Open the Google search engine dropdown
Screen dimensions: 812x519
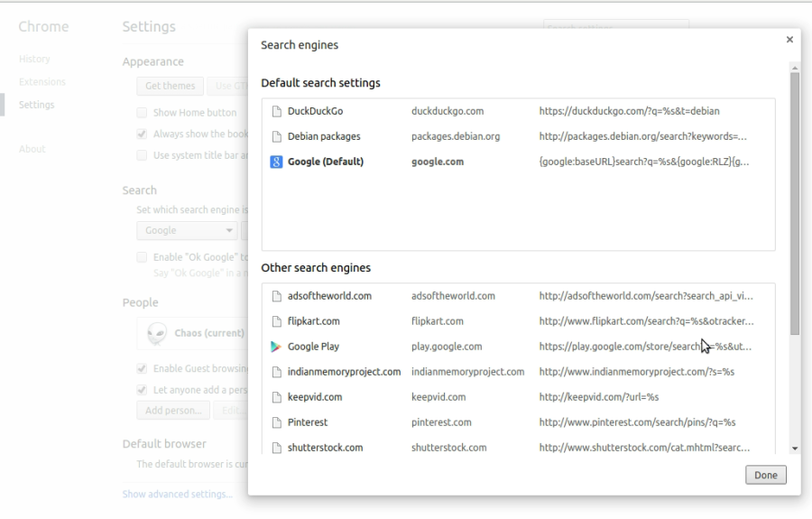pos(187,230)
